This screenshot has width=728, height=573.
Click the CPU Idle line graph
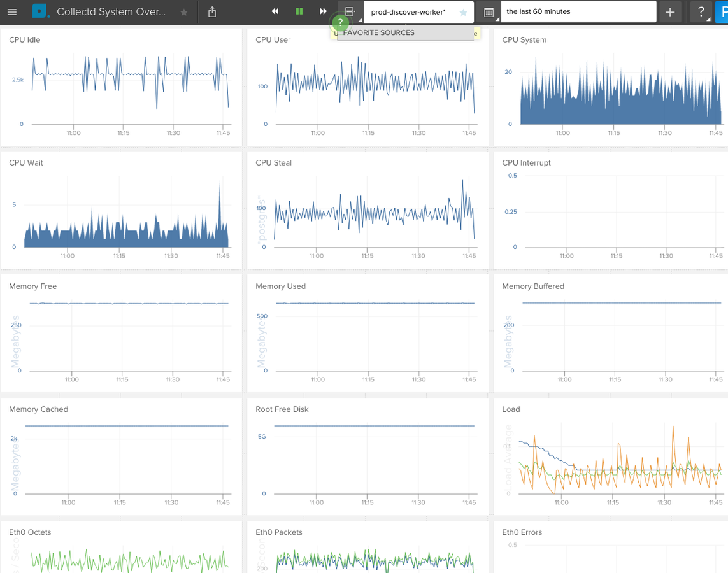click(130, 81)
